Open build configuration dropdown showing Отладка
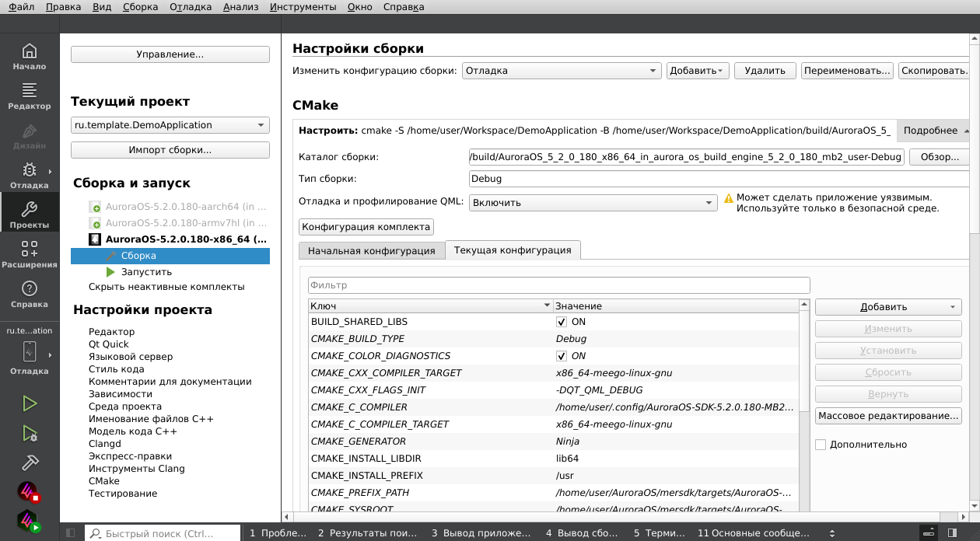This screenshot has height=541, width=980. click(x=562, y=71)
